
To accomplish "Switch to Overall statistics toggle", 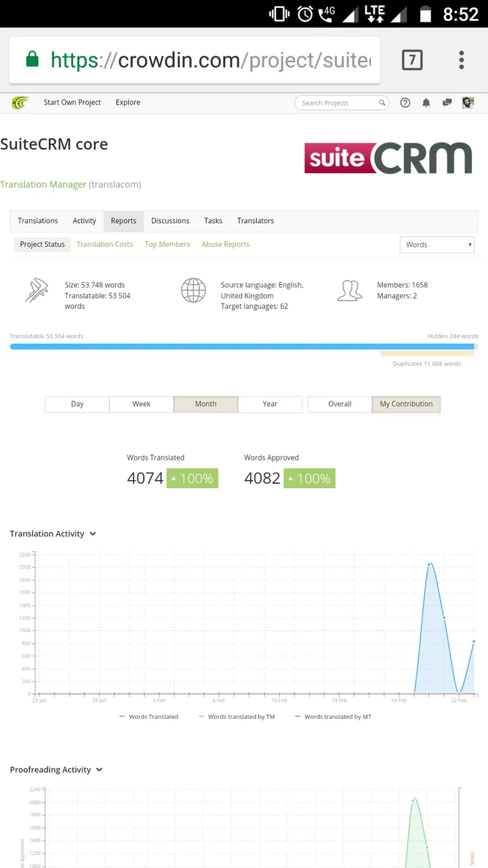I will tap(340, 404).
